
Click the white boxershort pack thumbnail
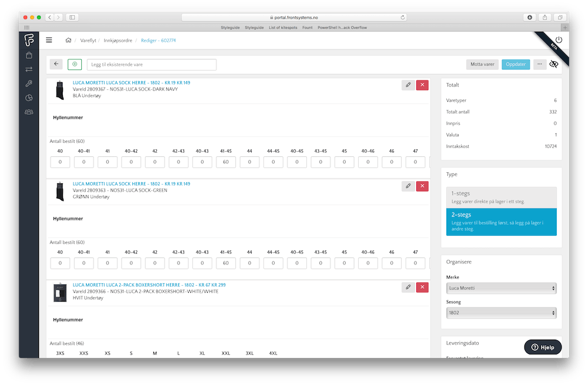[x=60, y=292]
